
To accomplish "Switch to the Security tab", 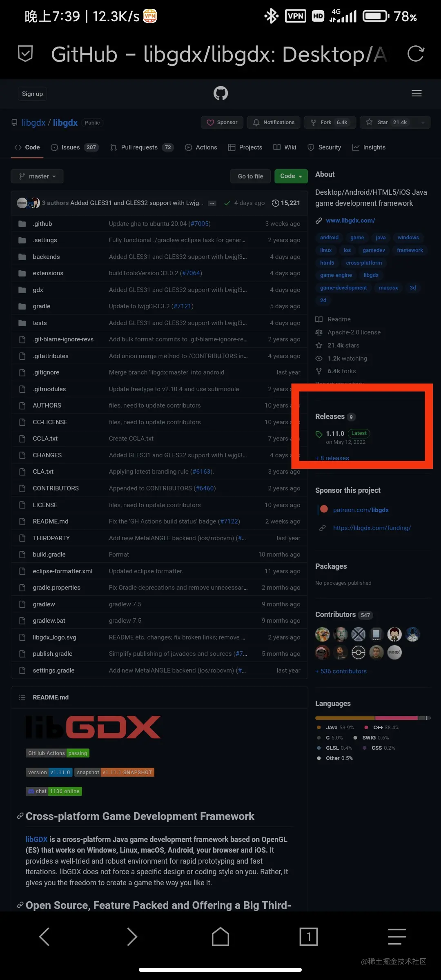I will [x=324, y=147].
